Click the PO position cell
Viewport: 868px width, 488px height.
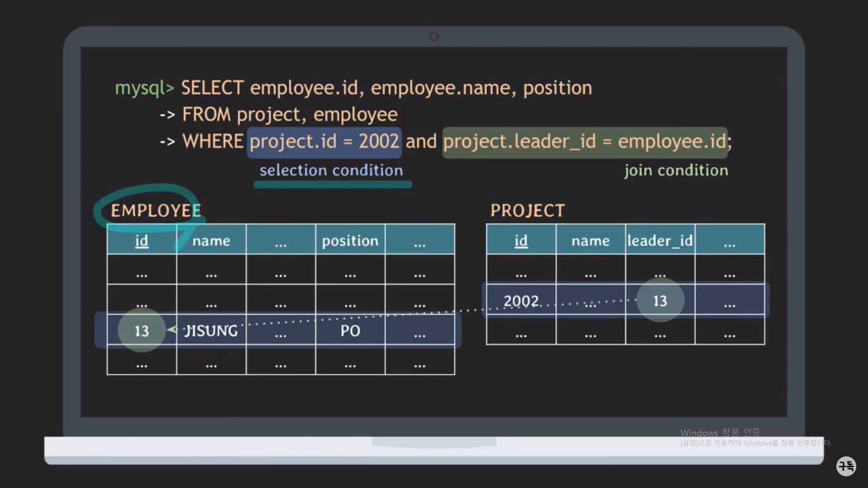coord(350,331)
